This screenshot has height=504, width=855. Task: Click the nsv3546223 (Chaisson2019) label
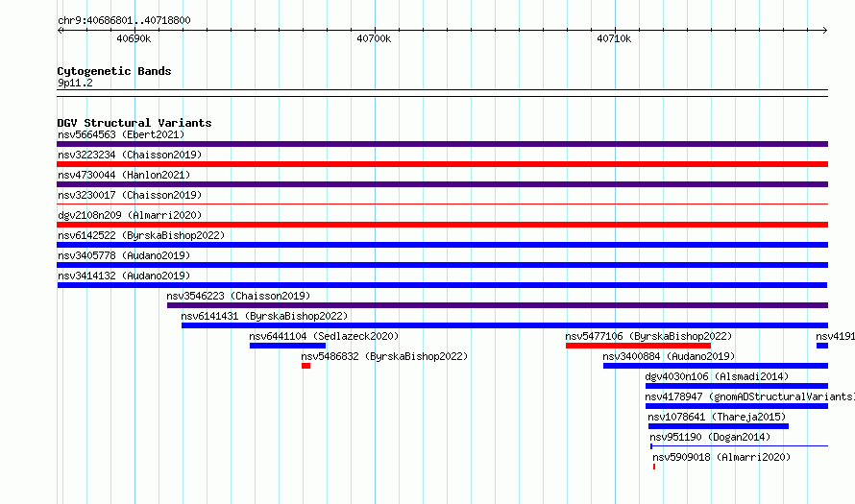coord(238,296)
